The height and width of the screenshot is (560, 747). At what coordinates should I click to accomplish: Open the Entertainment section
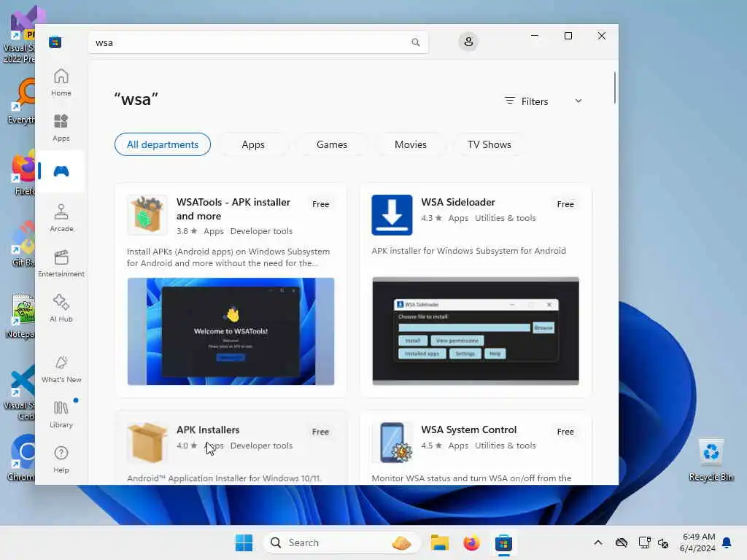(x=61, y=263)
